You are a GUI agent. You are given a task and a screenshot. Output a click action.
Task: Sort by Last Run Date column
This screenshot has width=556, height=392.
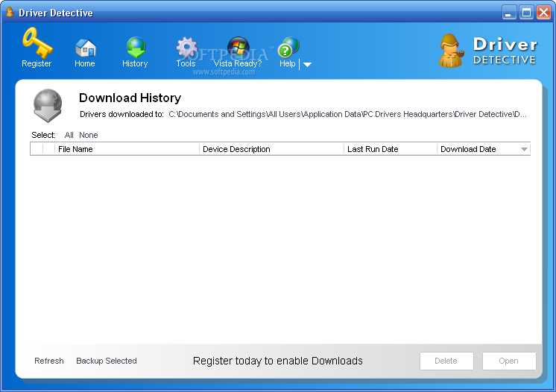point(391,149)
